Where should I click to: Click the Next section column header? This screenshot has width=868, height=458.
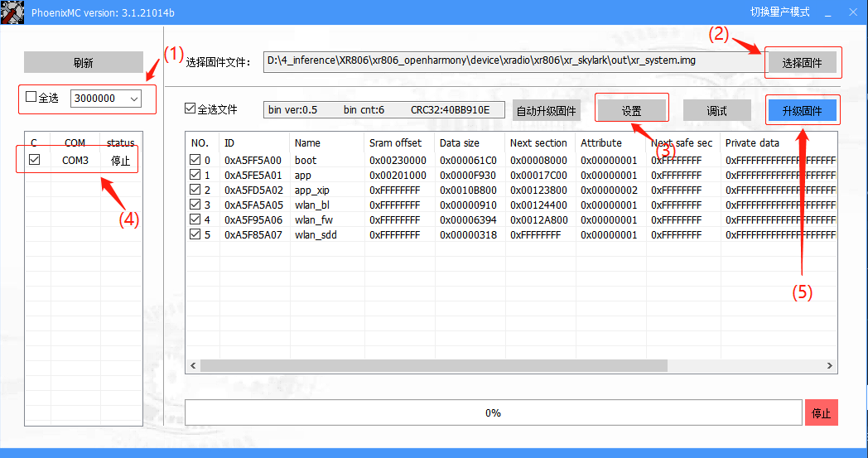(540, 143)
